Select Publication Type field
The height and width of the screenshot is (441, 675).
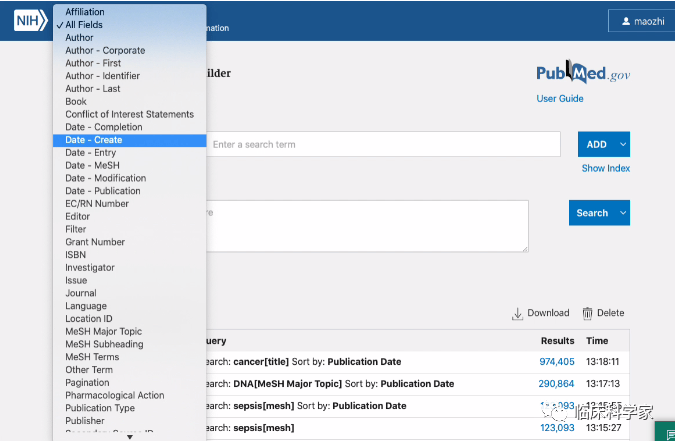[x=130, y=408]
